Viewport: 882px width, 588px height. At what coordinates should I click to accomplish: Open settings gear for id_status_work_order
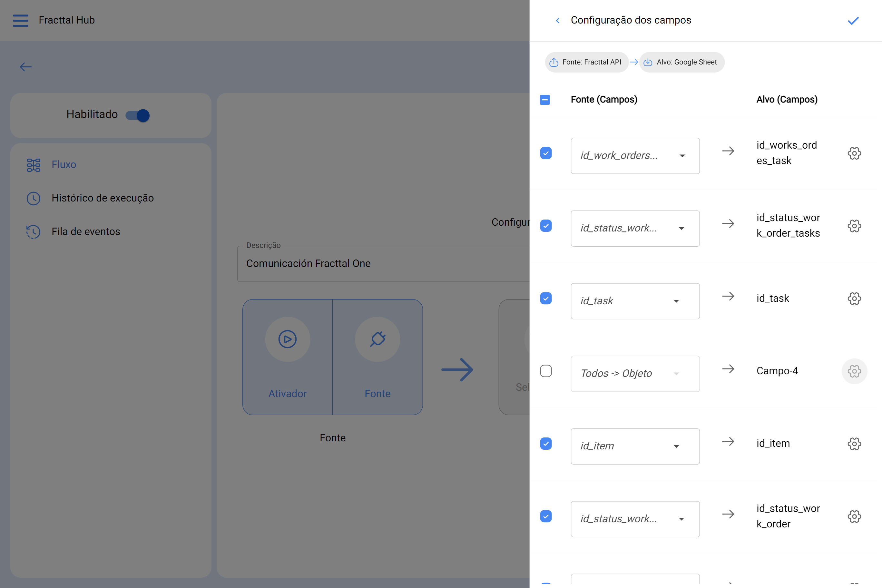click(854, 517)
